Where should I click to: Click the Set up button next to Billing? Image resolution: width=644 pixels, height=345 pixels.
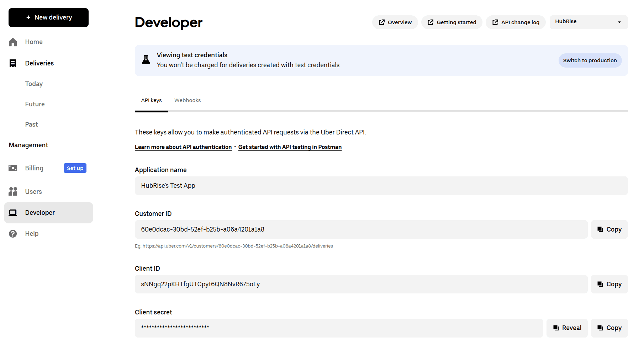pos(75,168)
